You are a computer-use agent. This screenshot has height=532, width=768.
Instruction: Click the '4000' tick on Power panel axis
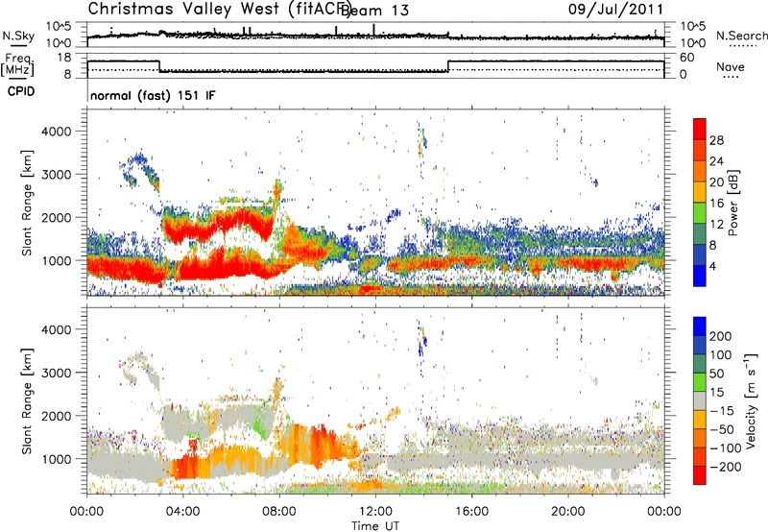(x=56, y=132)
